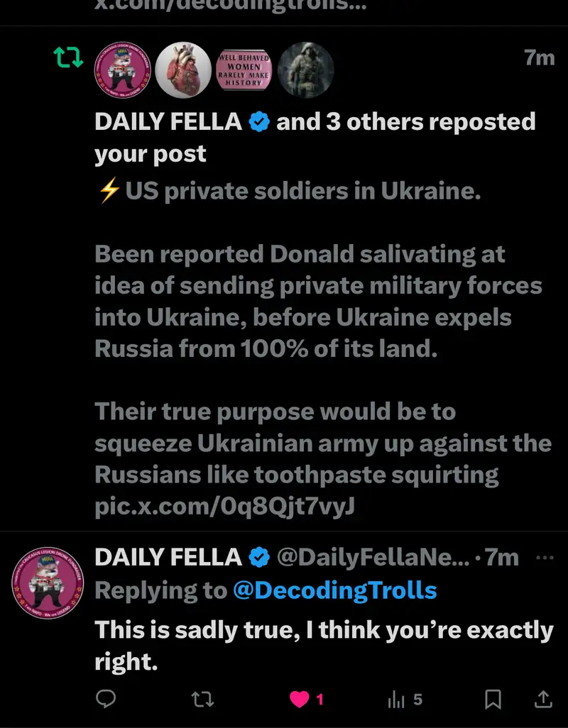Repost the DAILY FELLA reply

[202, 700]
